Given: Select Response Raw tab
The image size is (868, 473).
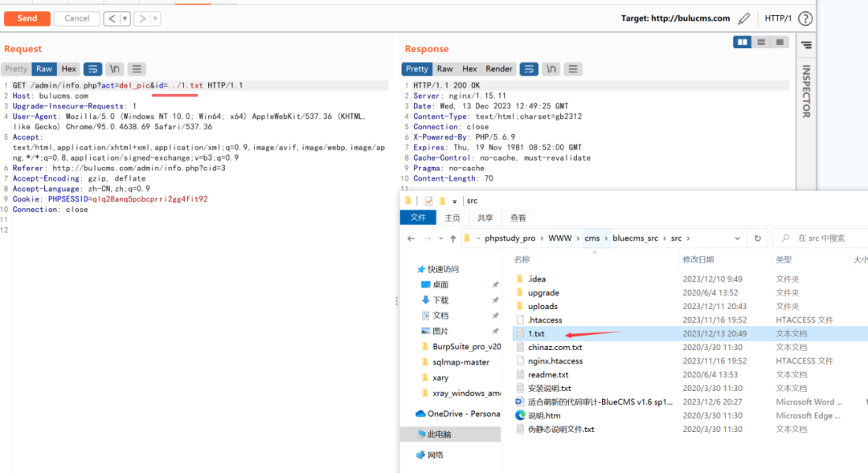Looking at the screenshot, I should click(445, 68).
